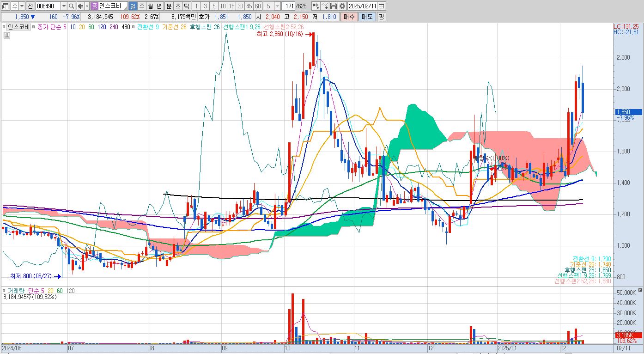Click the 증 badge beside 인스코비
This screenshot has height=354, width=644.
click(95, 6)
